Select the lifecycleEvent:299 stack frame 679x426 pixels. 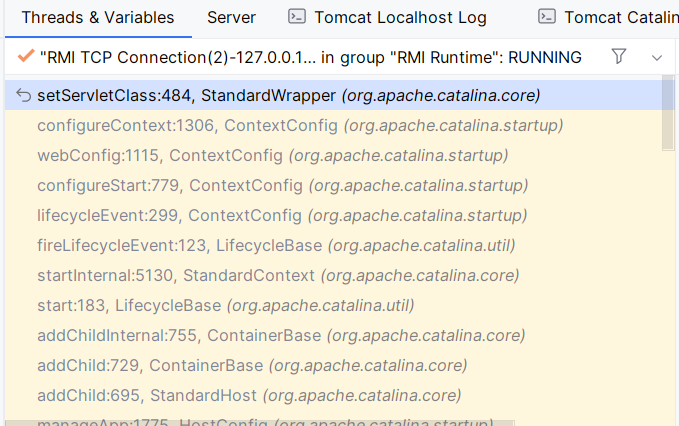point(282,216)
